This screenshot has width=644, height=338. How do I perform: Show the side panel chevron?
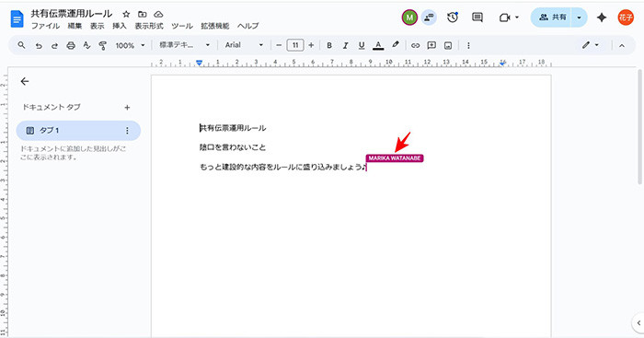[638, 322]
